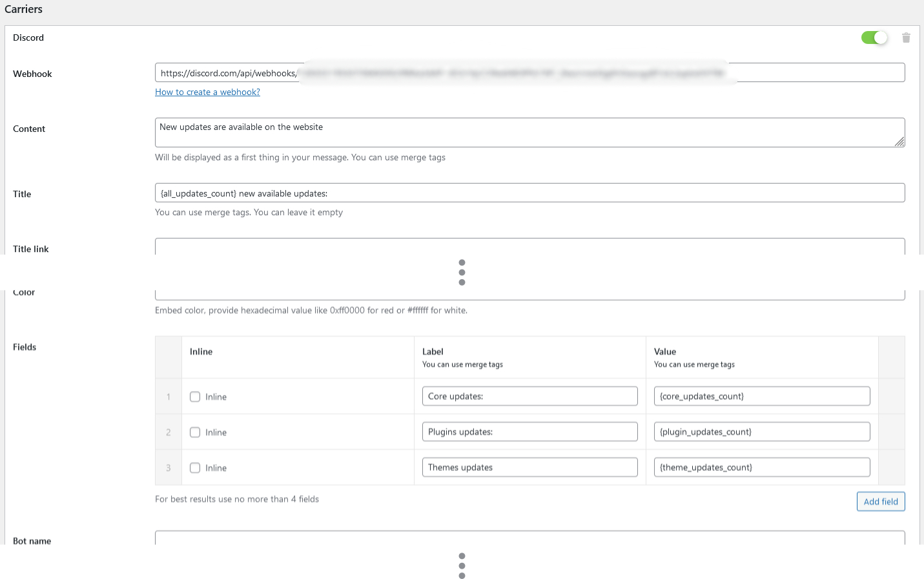Click the 'Title link' field label

tap(31, 249)
